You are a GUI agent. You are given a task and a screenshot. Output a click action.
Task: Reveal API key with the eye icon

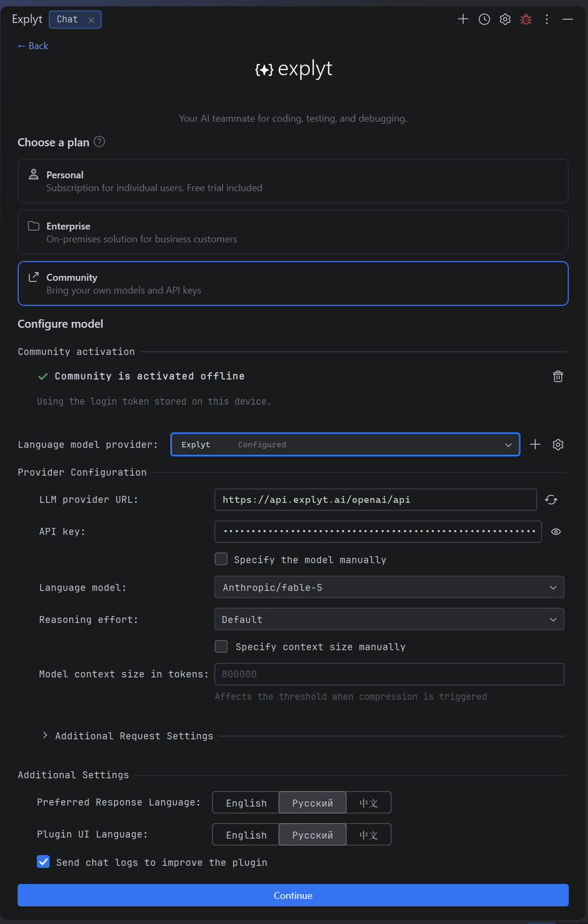[x=556, y=532]
